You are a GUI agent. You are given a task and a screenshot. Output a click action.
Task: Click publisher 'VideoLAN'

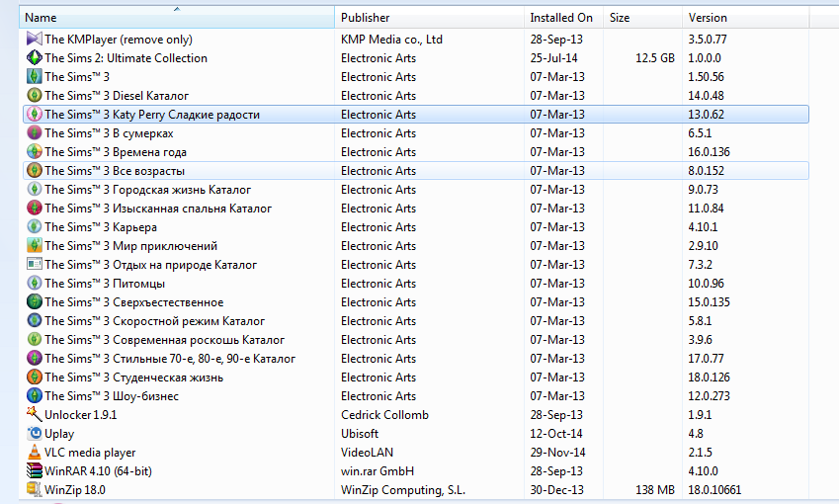(x=367, y=452)
